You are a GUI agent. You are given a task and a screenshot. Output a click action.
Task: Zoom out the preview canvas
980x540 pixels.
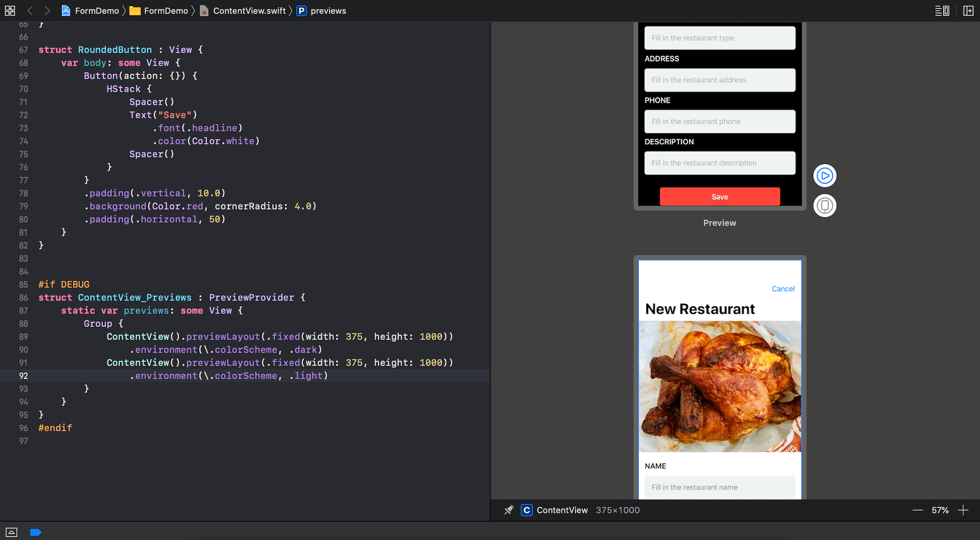click(x=917, y=510)
